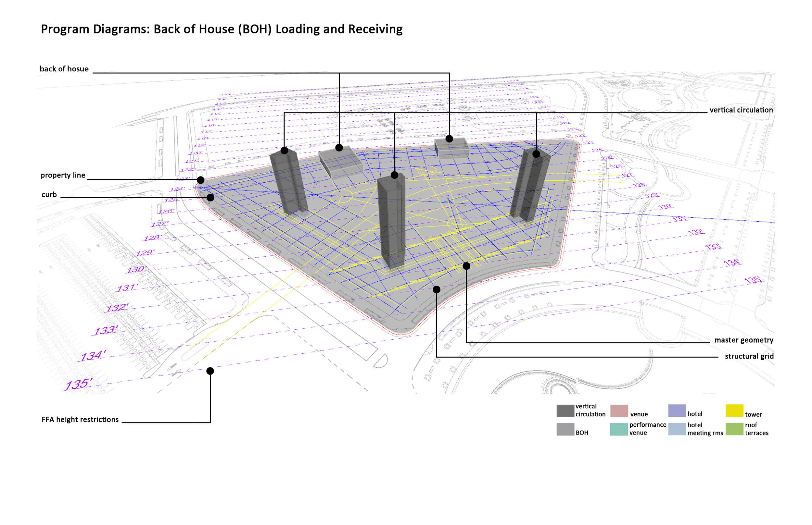Click the 135' elevation contour label
The width and height of the screenshot is (812, 525).
[x=79, y=384]
